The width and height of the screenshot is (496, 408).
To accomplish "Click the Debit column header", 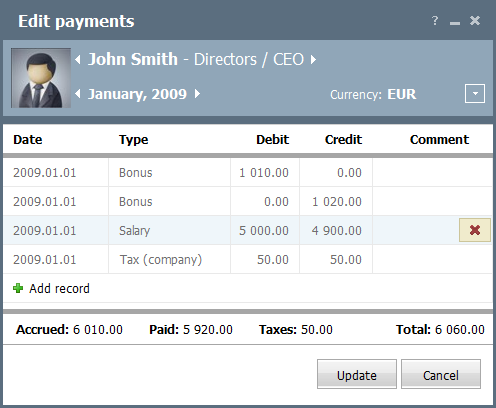I will pyautogui.click(x=272, y=140).
